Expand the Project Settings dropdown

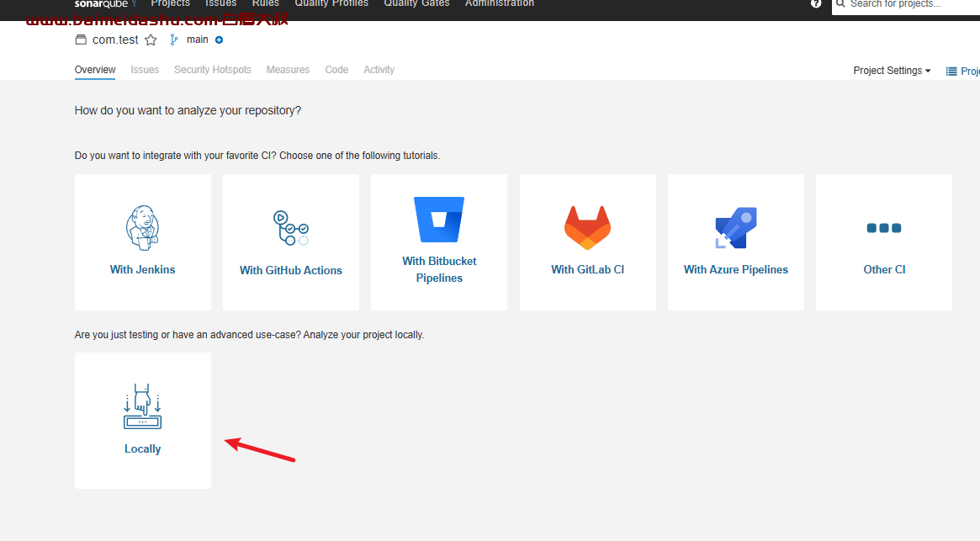coord(892,71)
